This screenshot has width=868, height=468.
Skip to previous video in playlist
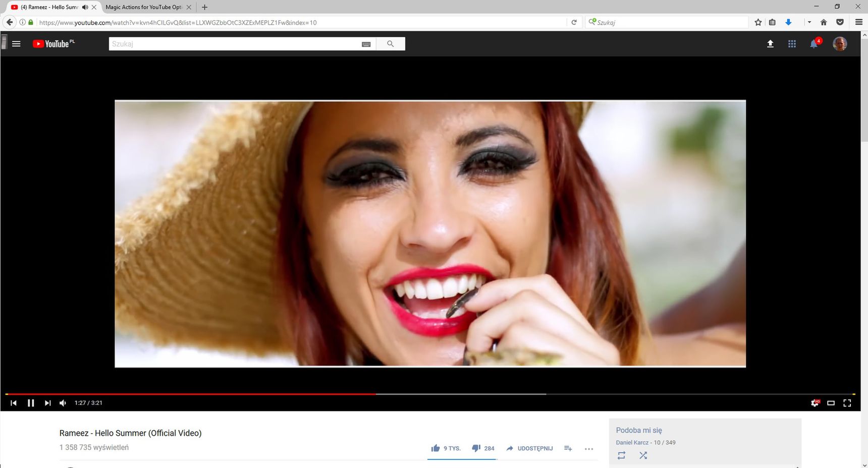pyautogui.click(x=14, y=403)
